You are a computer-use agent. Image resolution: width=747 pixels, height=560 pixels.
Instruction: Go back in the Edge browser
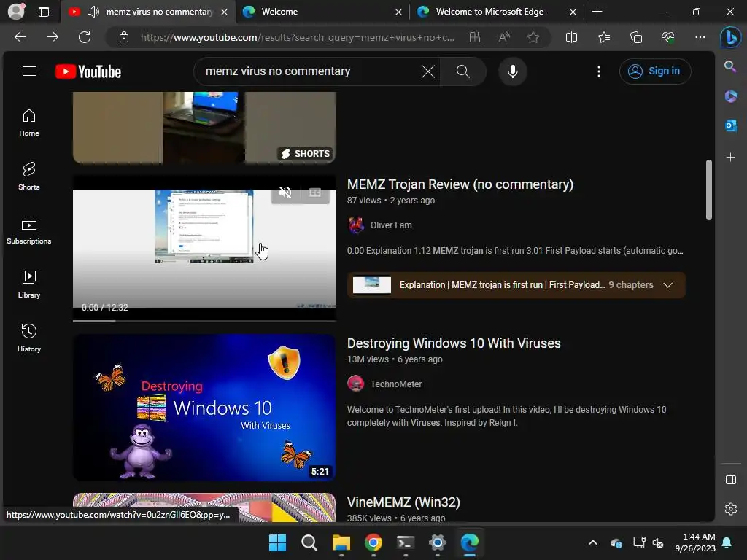pos(20,37)
